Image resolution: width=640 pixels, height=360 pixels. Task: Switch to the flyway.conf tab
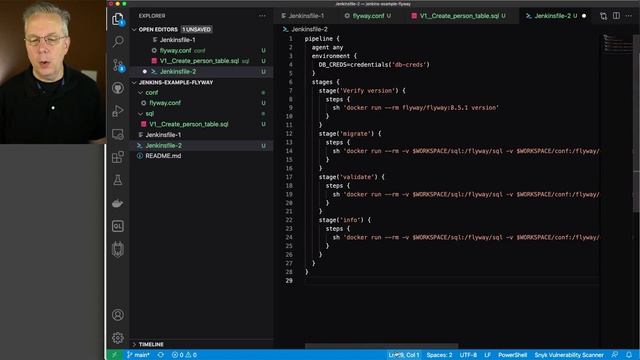point(367,16)
